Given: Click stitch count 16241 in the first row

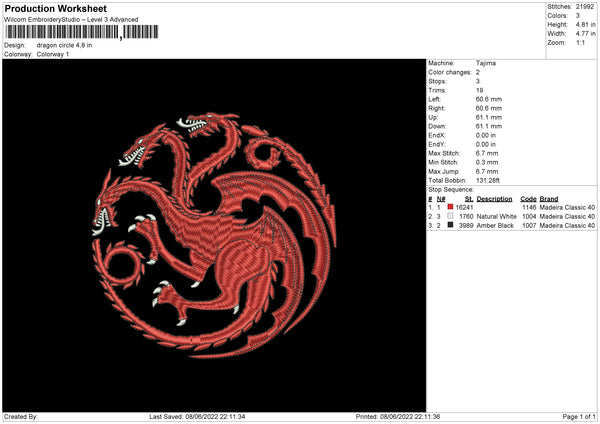Looking at the screenshot, I should (x=465, y=207).
